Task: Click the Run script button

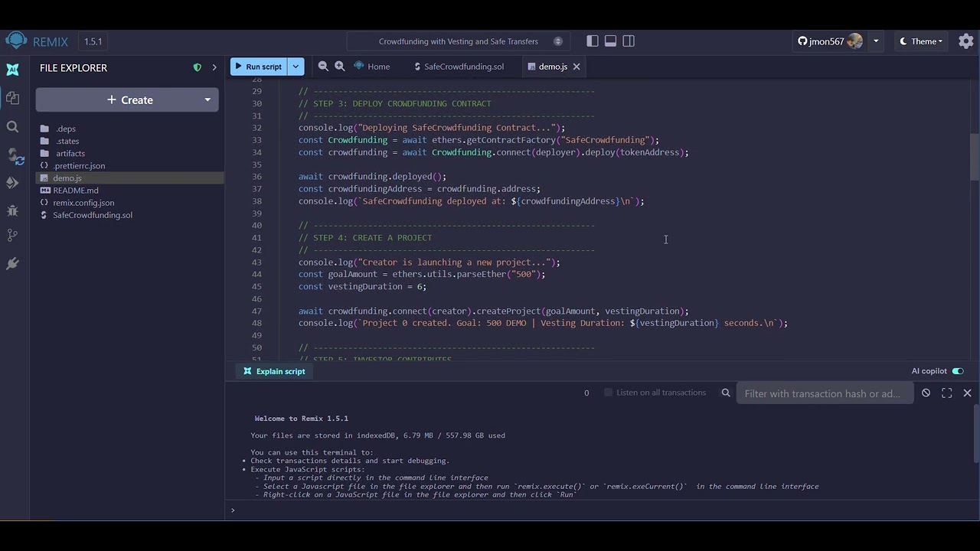Action: pos(259,67)
